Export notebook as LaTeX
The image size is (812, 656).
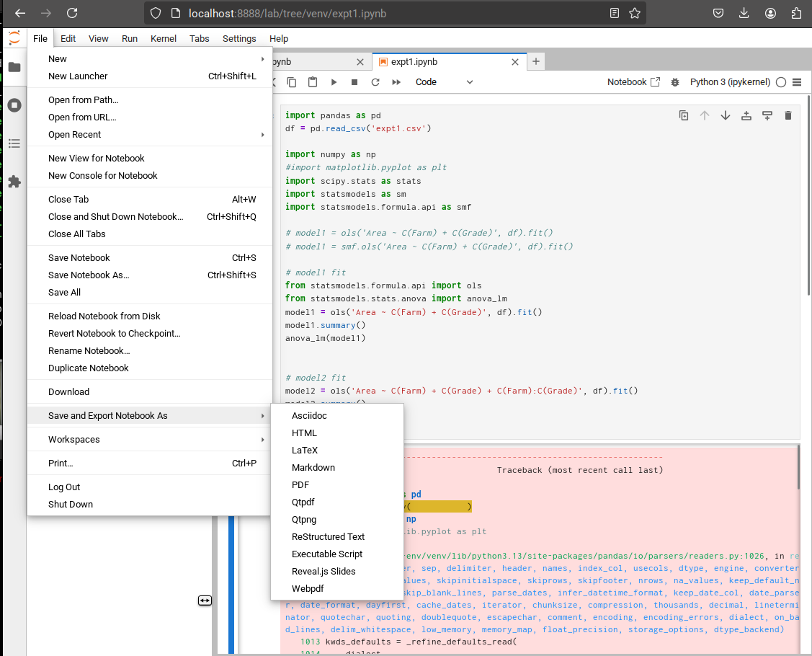click(337, 451)
